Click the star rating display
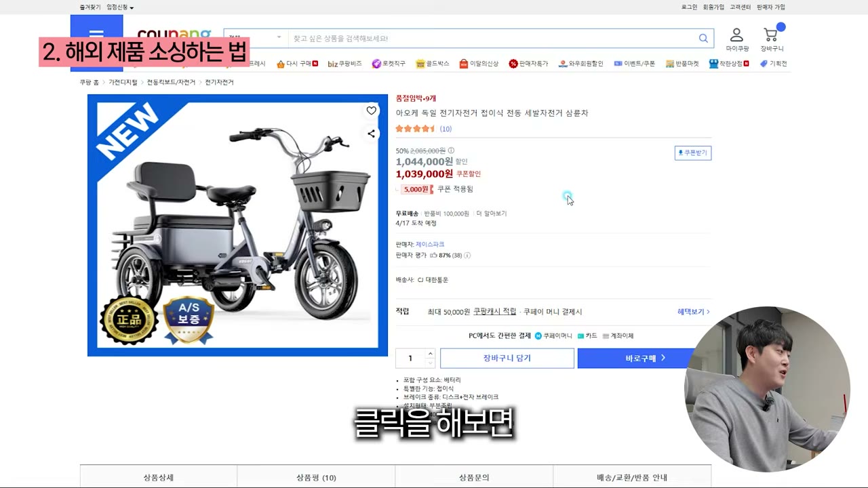The image size is (868, 488). 416,129
